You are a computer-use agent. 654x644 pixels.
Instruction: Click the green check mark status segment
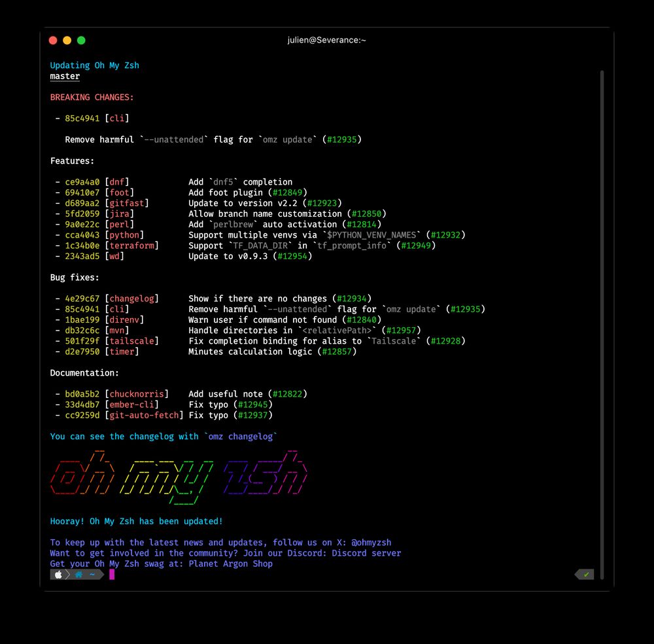(585, 575)
